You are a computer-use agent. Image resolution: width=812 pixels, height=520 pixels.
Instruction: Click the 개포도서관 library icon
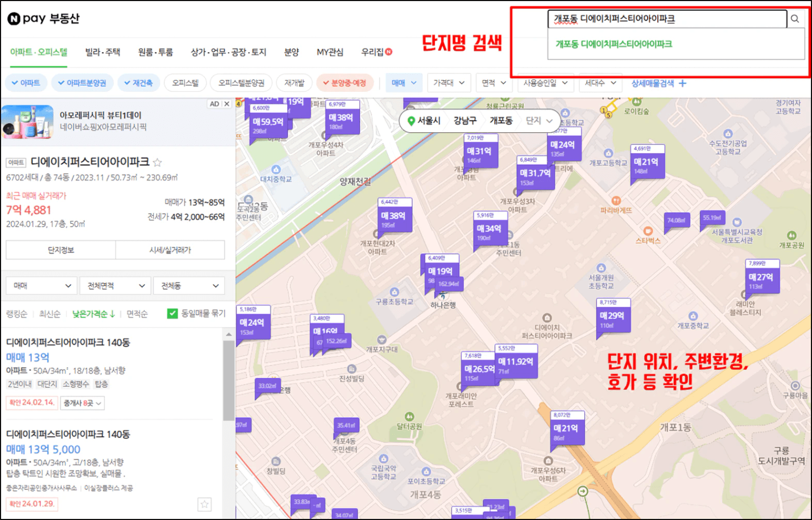pos(737,222)
